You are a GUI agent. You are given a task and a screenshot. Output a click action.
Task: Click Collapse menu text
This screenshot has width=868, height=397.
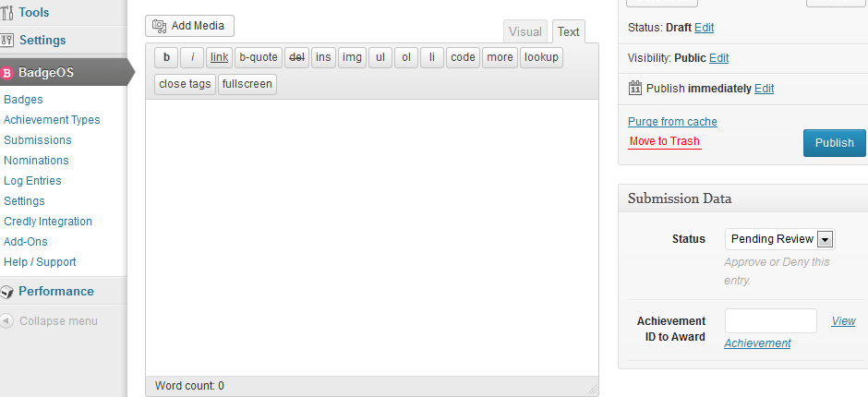tap(59, 321)
